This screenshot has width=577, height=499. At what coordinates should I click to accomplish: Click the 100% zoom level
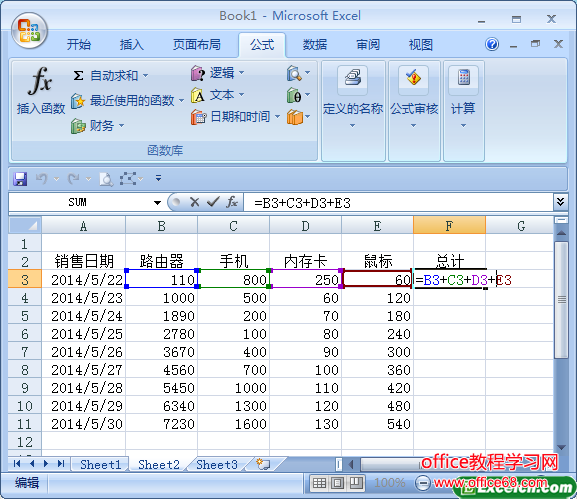pos(390,483)
